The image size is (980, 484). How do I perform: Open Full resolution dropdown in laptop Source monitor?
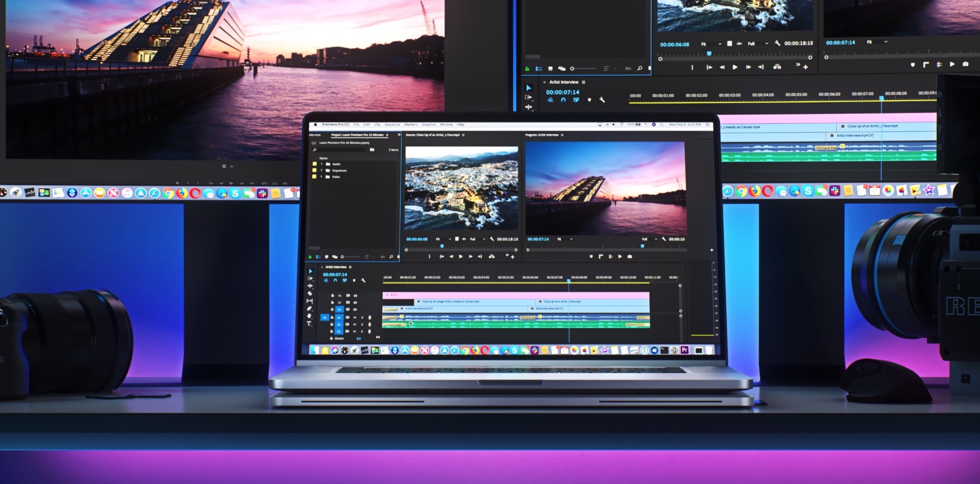click(x=478, y=239)
